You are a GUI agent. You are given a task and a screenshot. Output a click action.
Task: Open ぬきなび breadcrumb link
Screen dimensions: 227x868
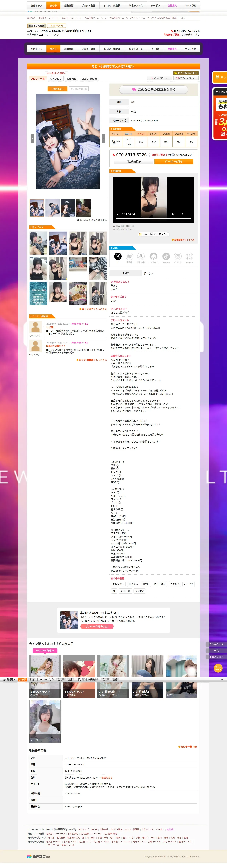tap(31, 18)
